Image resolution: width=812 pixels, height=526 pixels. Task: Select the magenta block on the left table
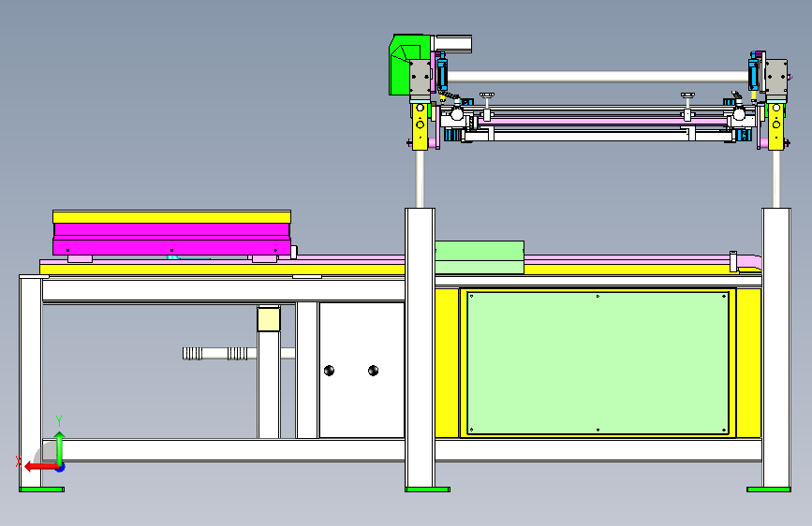point(171,239)
